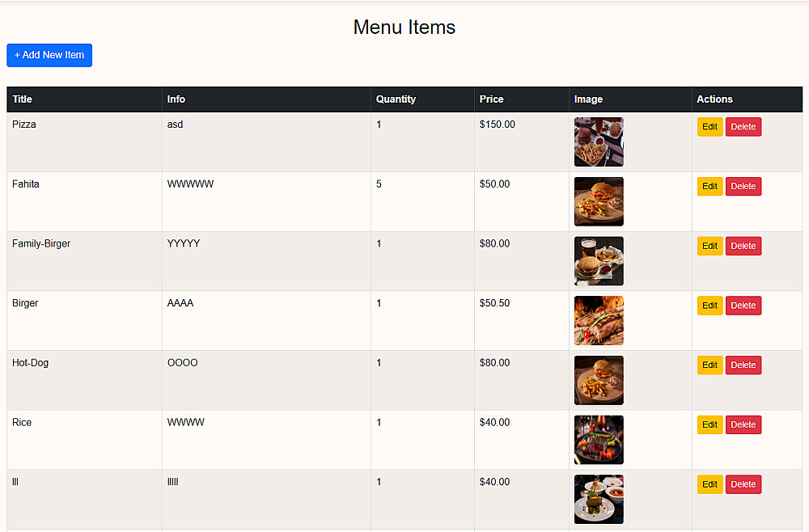This screenshot has width=809, height=532.
Task: Delete the Birger entry
Action: (743, 306)
